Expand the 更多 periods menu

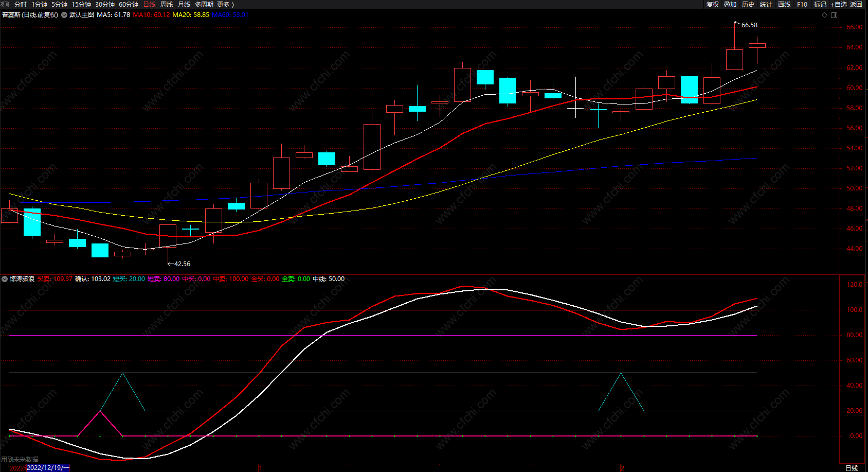tap(226, 4)
